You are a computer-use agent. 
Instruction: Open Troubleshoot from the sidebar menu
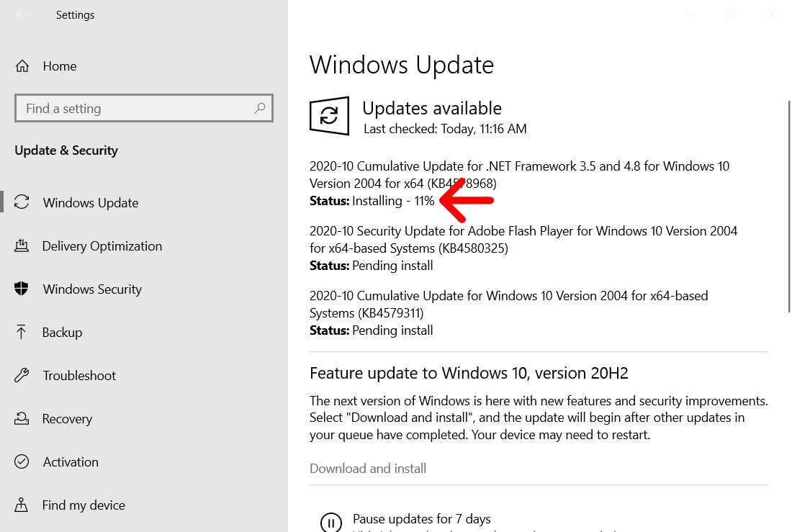click(x=79, y=375)
